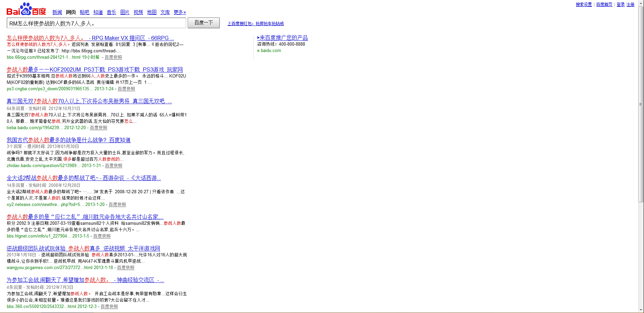
Task: Open 百度快照 for the 66rpg result
Action: [x=113, y=57]
